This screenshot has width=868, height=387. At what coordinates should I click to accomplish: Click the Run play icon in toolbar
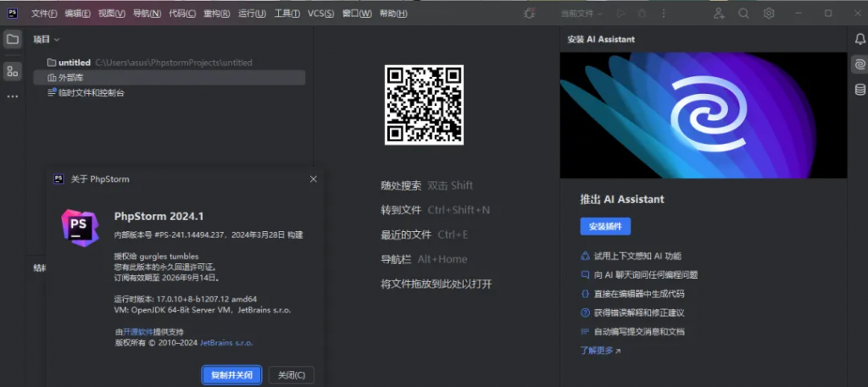621,14
